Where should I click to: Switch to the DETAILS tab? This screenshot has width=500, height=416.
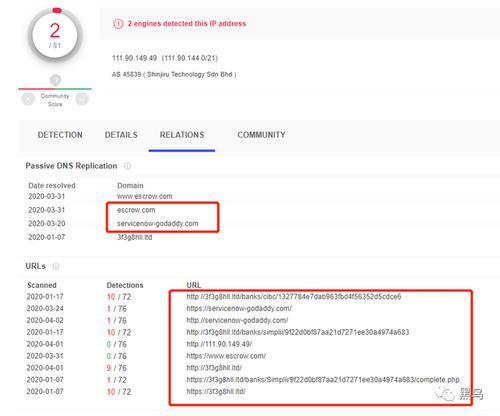point(121,135)
